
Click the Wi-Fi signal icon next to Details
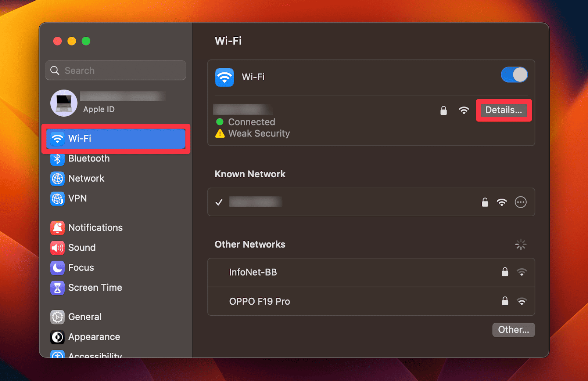pyautogui.click(x=464, y=110)
